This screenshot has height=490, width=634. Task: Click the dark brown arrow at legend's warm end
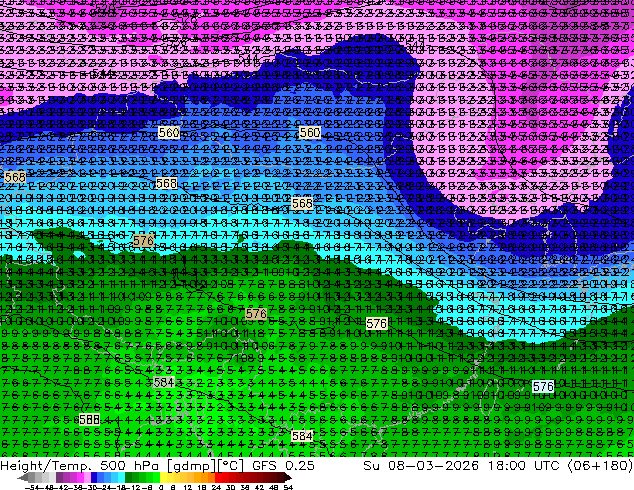(287, 478)
